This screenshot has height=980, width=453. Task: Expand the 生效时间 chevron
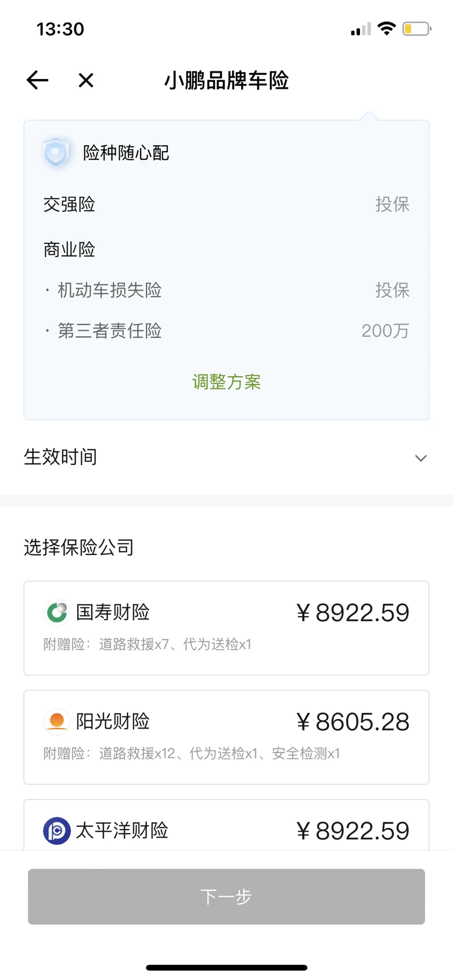pos(421,458)
